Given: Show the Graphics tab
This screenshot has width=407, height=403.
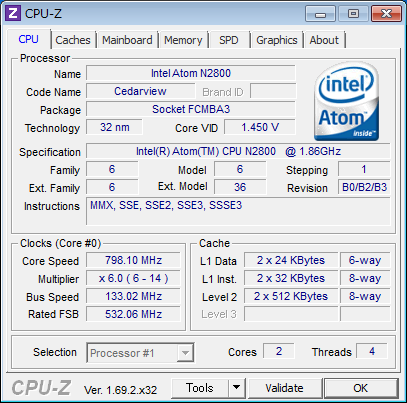Looking at the screenshot, I should click(x=277, y=40).
